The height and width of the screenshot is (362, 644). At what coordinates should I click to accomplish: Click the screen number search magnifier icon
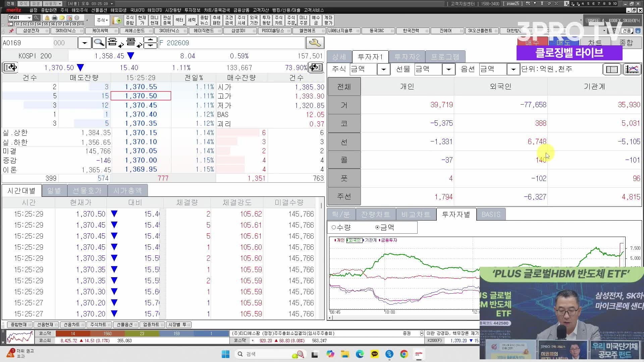(37, 18)
